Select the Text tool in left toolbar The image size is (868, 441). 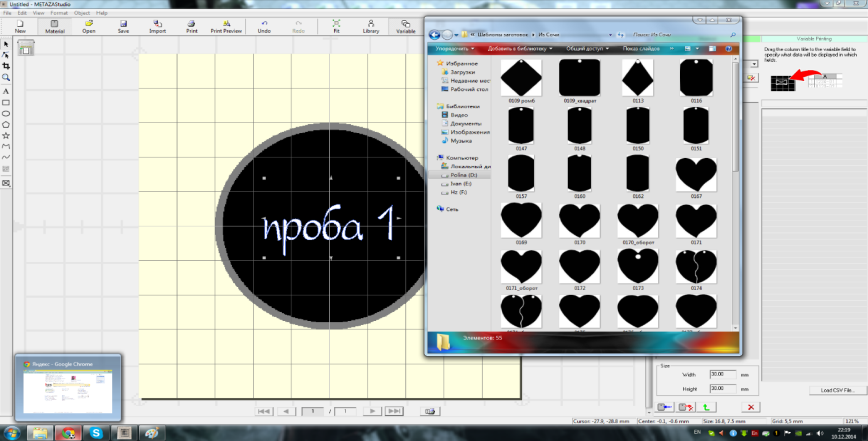pyautogui.click(x=6, y=91)
